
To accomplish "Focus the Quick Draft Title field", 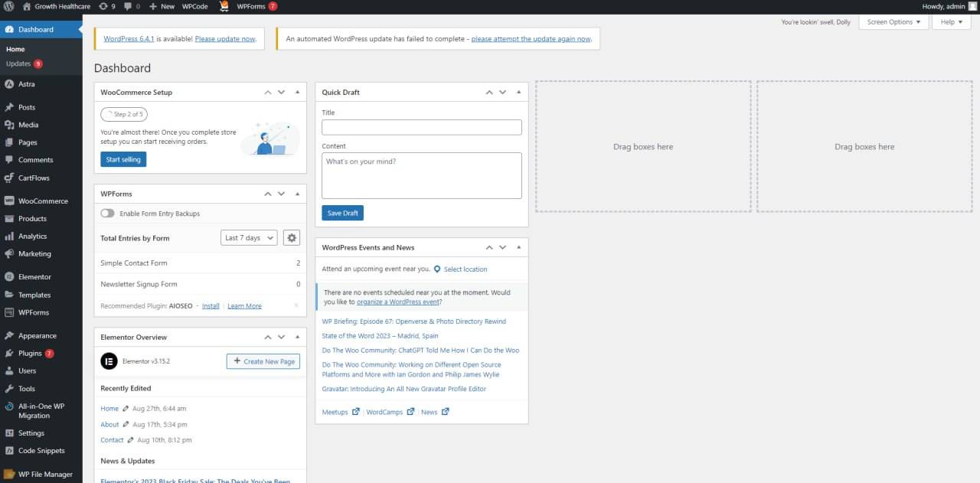I will tap(421, 128).
